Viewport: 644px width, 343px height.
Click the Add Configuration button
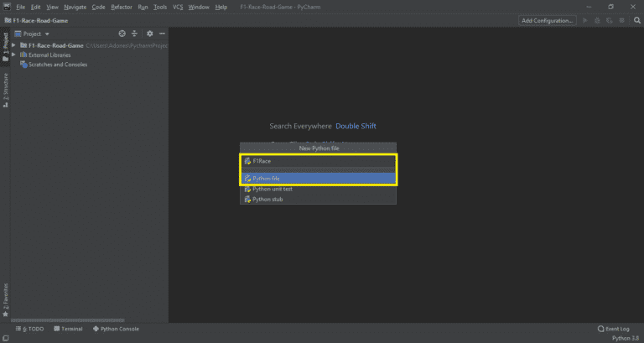coord(547,20)
